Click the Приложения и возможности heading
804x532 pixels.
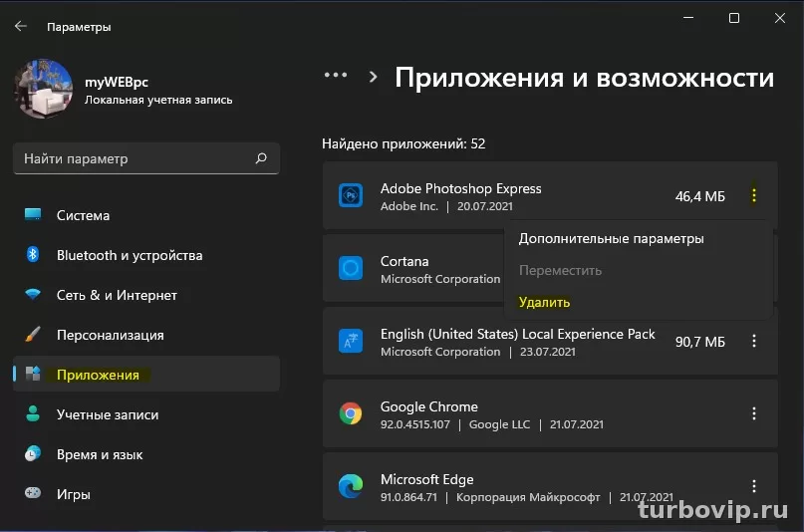pyautogui.click(x=584, y=78)
